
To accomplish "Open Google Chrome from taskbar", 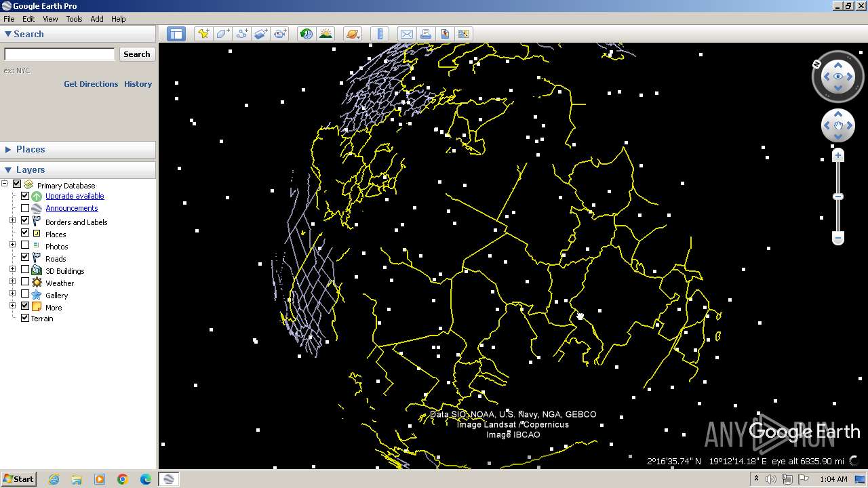I will (123, 479).
